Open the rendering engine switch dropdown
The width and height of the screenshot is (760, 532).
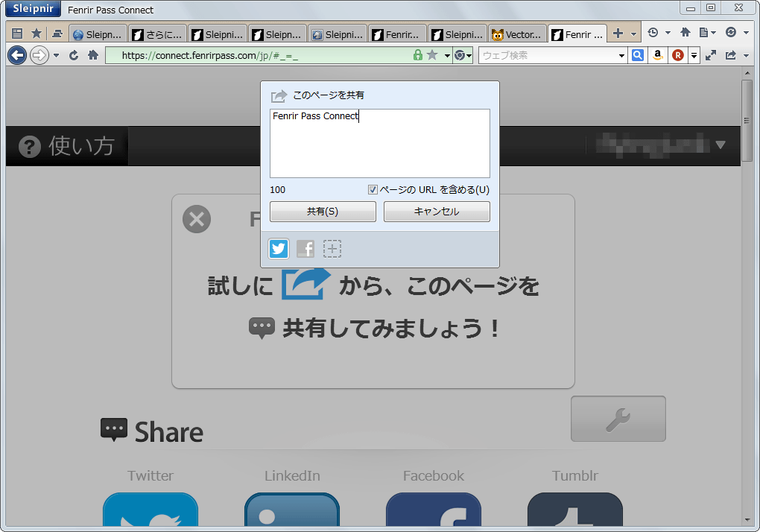click(463, 56)
